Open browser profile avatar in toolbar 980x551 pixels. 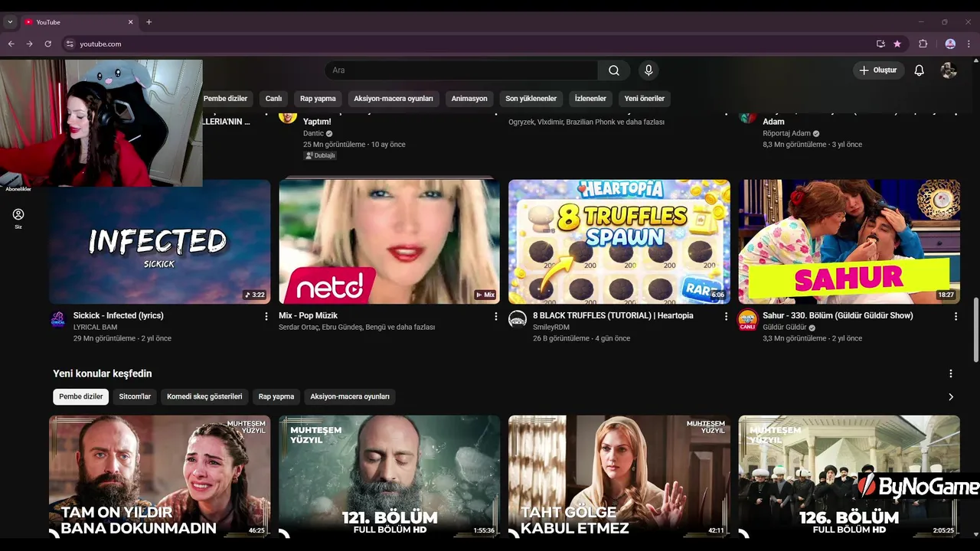[950, 44]
